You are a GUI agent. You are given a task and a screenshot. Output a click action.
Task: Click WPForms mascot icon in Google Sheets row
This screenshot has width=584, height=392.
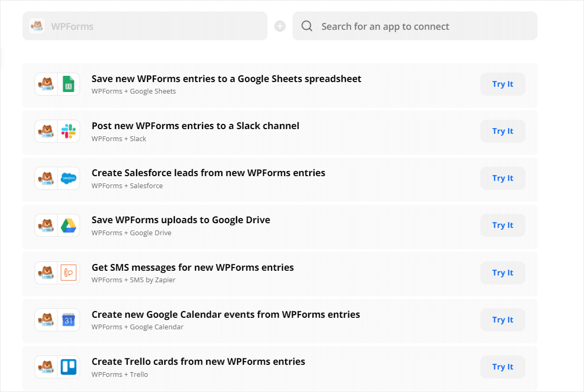tap(46, 84)
